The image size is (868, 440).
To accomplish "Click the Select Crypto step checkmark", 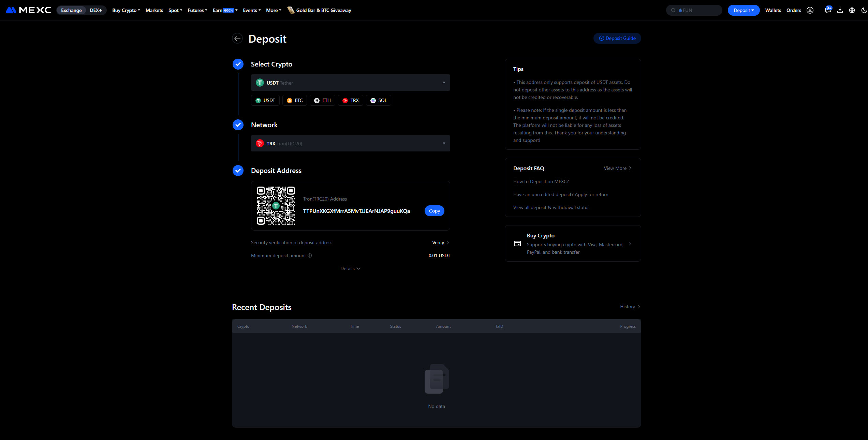I will click(x=238, y=64).
